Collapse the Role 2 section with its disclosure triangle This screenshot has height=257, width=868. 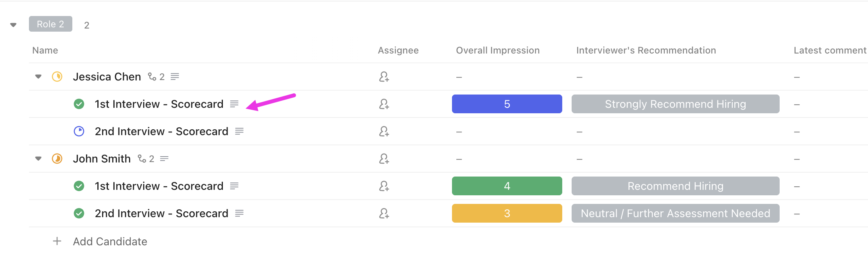coord(14,24)
